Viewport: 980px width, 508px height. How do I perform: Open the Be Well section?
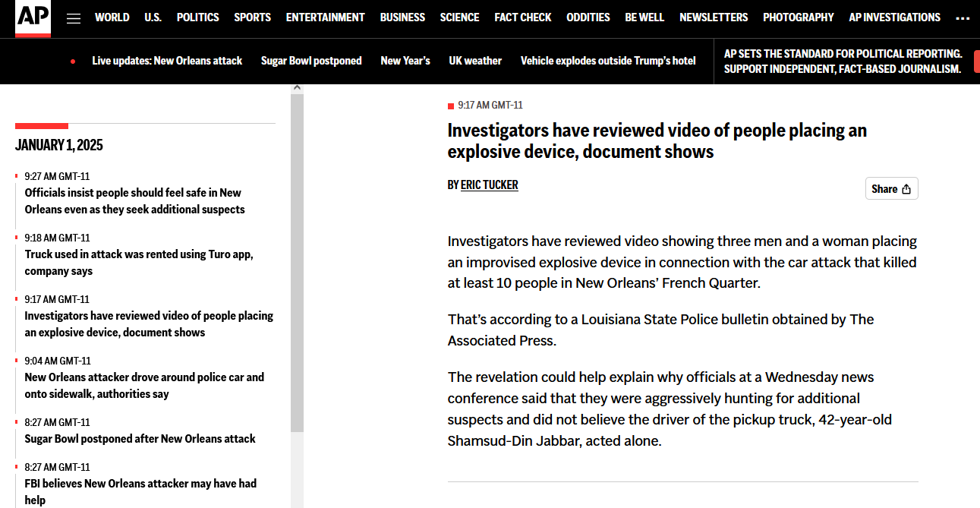pos(644,17)
